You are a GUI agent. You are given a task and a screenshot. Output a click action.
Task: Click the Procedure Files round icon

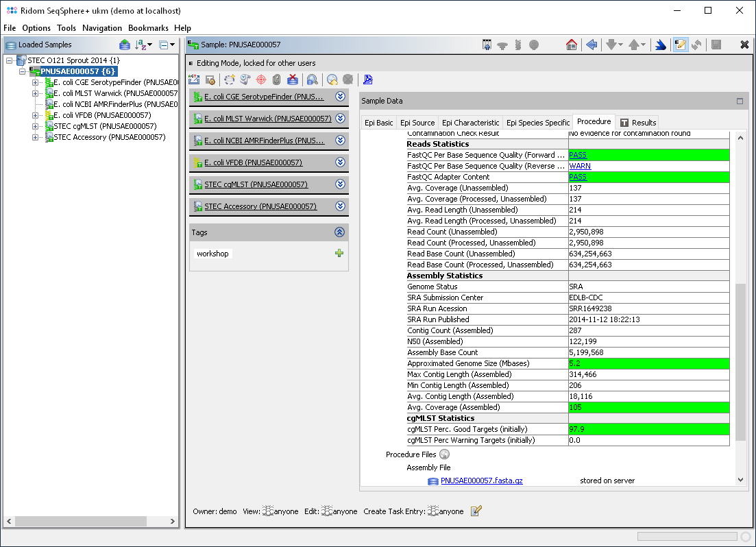(x=444, y=454)
